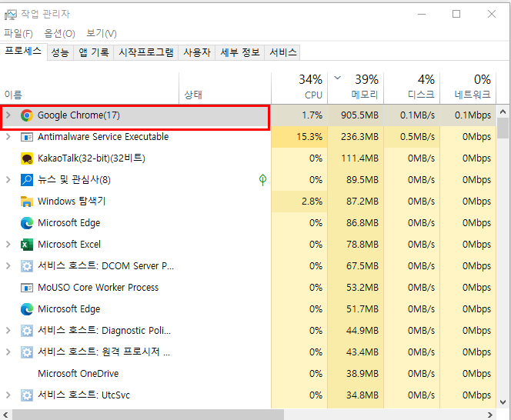Click the 뉴스 및 관심사 search icon
The image size is (511, 420).
point(27,180)
